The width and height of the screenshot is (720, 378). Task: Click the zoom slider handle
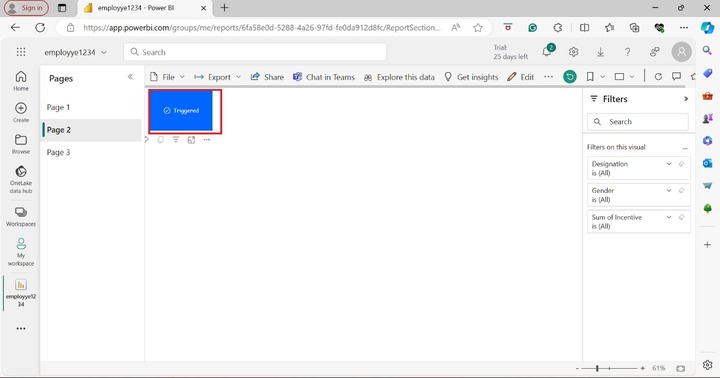597,368
